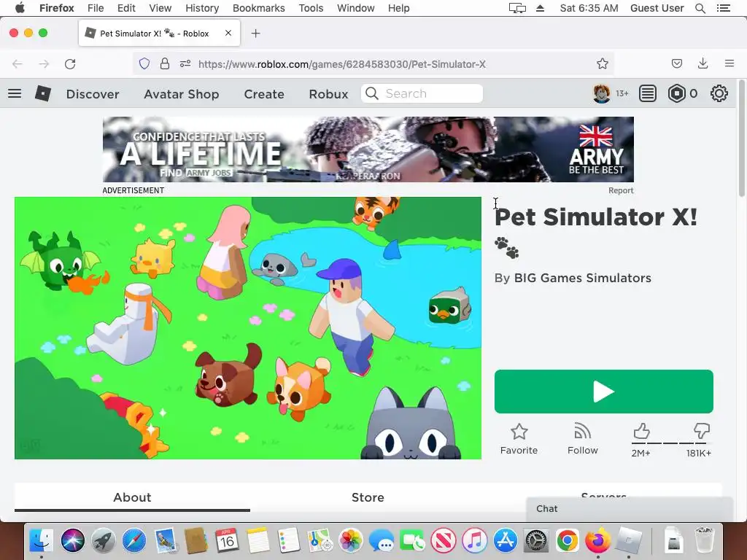The height and width of the screenshot is (560, 747).
Task: Click the Favorite star icon
Action: [519, 432]
